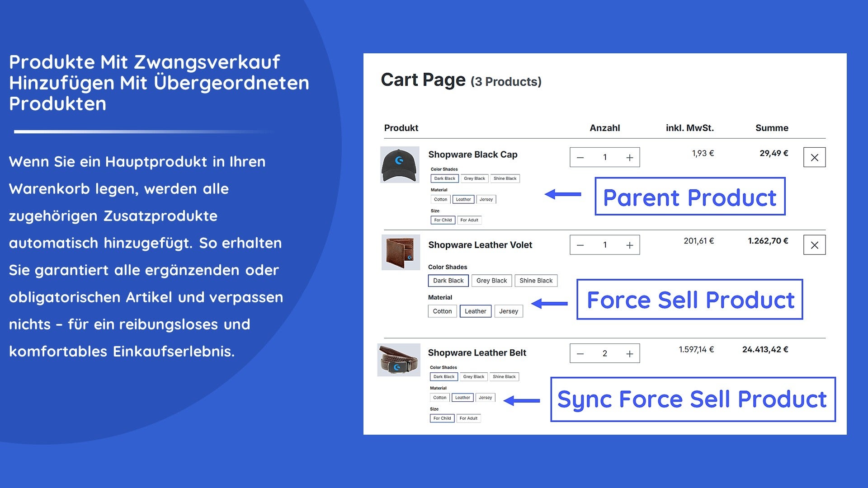868x488 pixels.
Task: Click minus icon for Shopware Leather Belt
Action: point(580,354)
